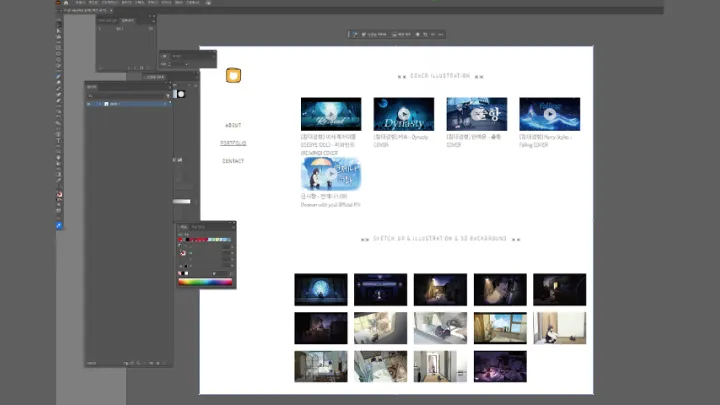The width and height of the screenshot is (720, 405).
Task: Open the Color panel options menu
Action: click(233, 227)
